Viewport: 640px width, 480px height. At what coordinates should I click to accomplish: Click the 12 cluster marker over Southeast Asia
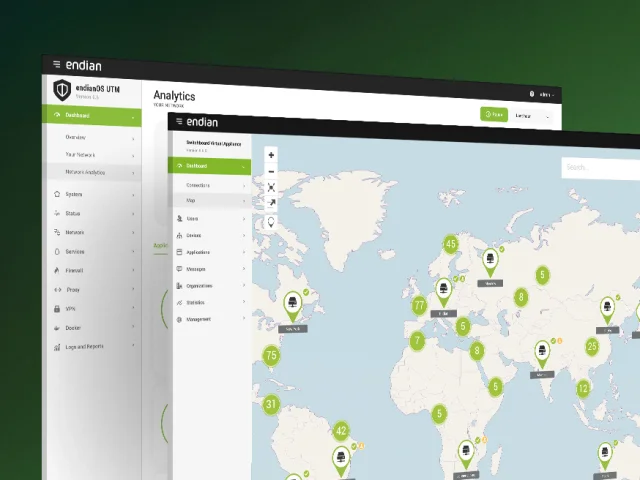pyautogui.click(x=584, y=389)
